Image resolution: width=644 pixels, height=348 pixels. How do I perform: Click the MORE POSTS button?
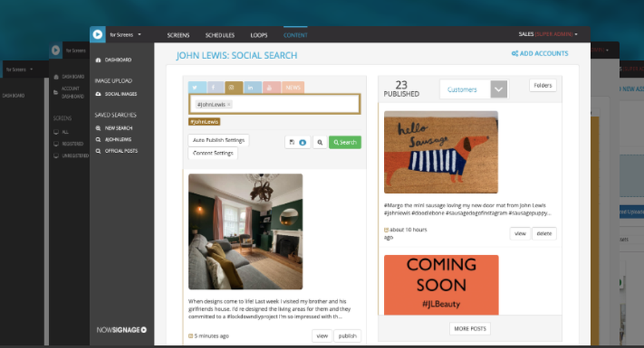point(470,329)
